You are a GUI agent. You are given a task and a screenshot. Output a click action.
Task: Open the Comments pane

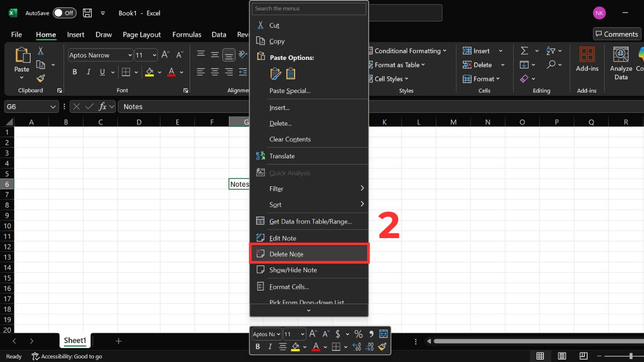(616, 34)
